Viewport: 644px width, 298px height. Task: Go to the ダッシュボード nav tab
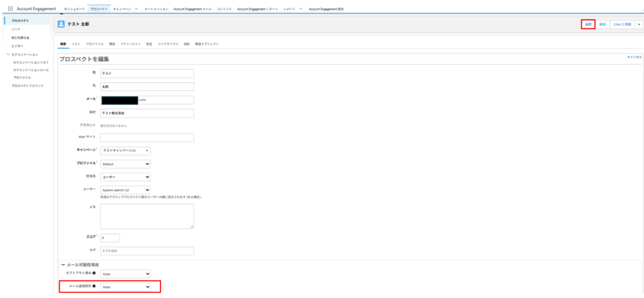point(74,9)
